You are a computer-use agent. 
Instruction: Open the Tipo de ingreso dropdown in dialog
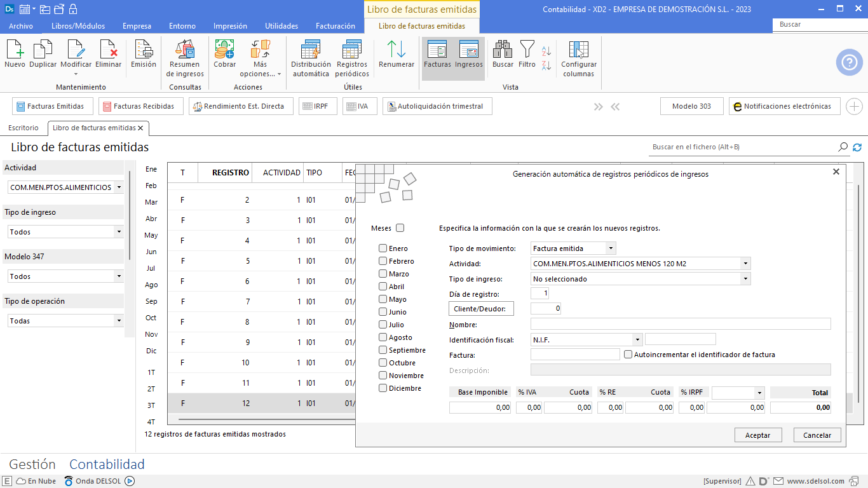pyautogui.click(x=745, y=279)
